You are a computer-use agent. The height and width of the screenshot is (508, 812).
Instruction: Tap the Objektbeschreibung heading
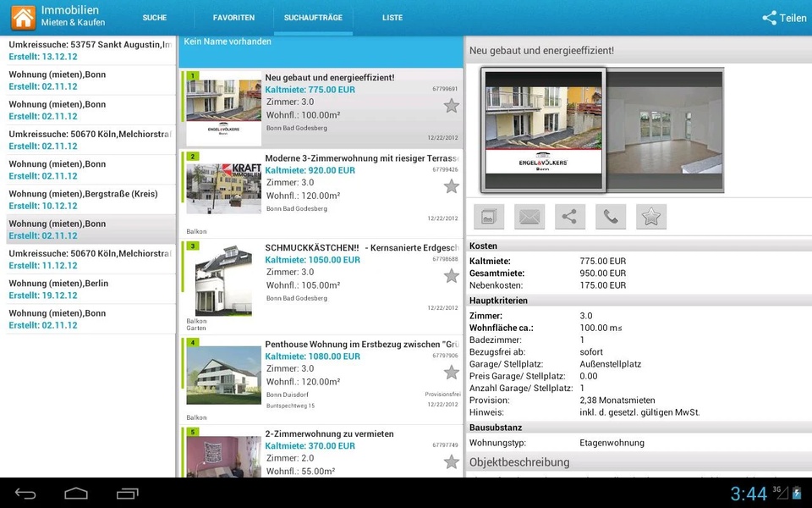coord(519,462)
